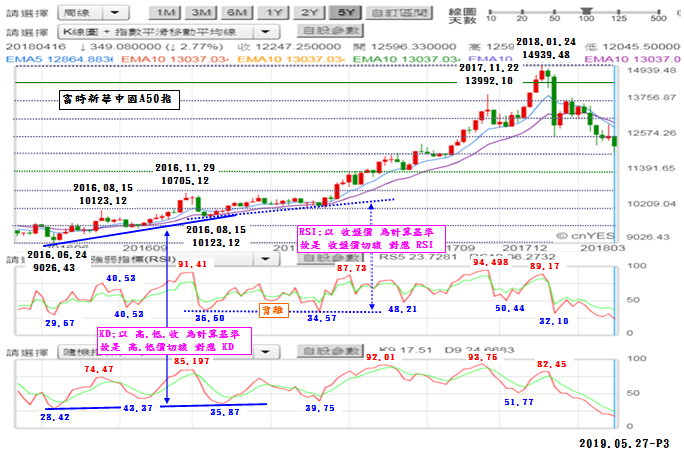Pick the 2Y time range
Screen dimensions: 684x450
pos(307,14)
